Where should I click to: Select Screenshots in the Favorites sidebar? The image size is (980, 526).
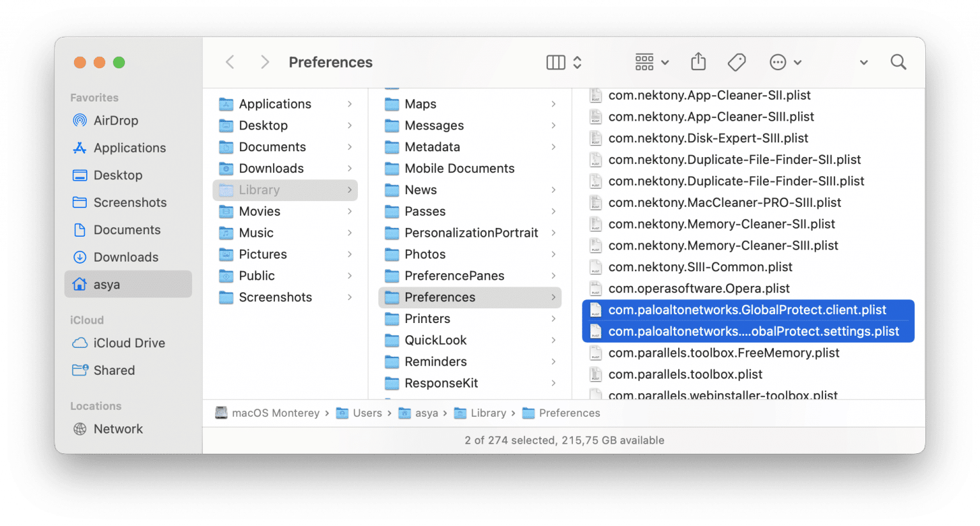pyautogui.click(x=130, y=202)
